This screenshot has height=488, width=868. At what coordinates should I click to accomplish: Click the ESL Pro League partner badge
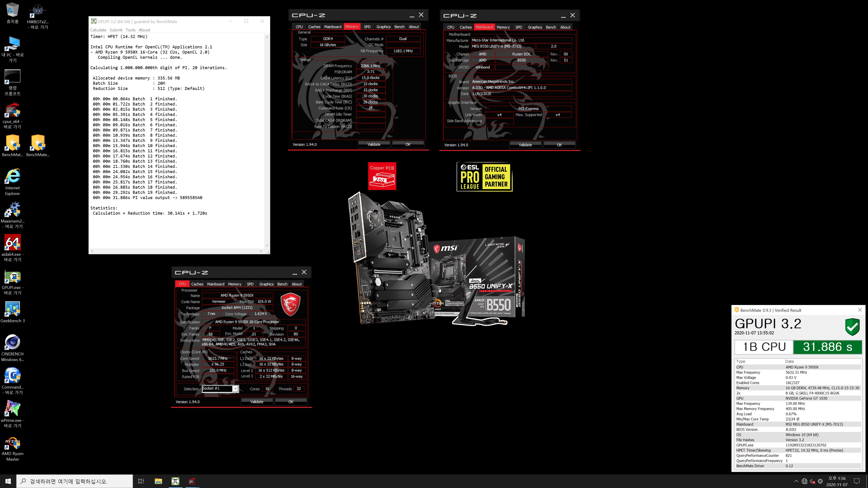pos(484,177)
